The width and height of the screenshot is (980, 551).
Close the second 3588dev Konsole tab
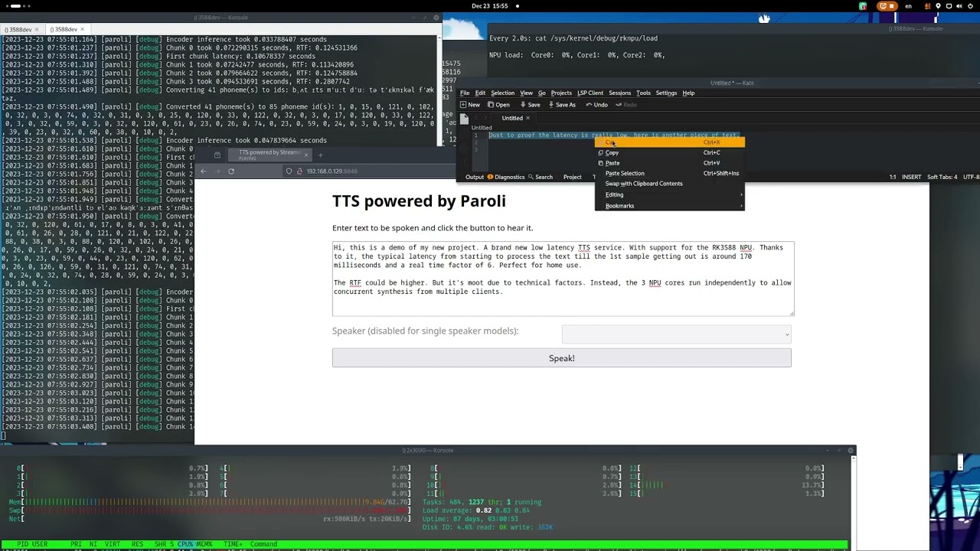[x=83, y=30]
